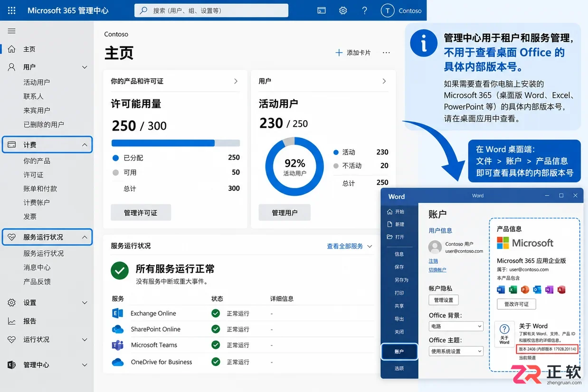Screen dimensions: 588x392
Task: Click the PowerPoint app icon in product list
Action: [525, 289]
